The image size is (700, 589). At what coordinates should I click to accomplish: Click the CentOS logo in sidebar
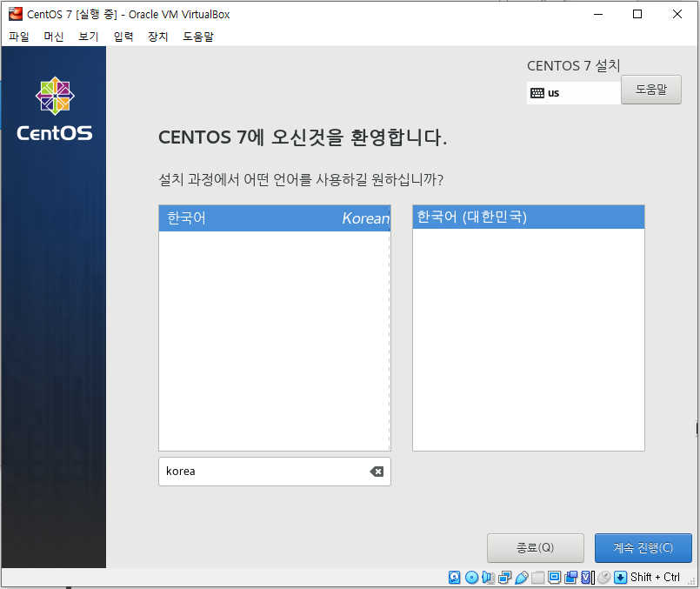(x=55, y=109)
